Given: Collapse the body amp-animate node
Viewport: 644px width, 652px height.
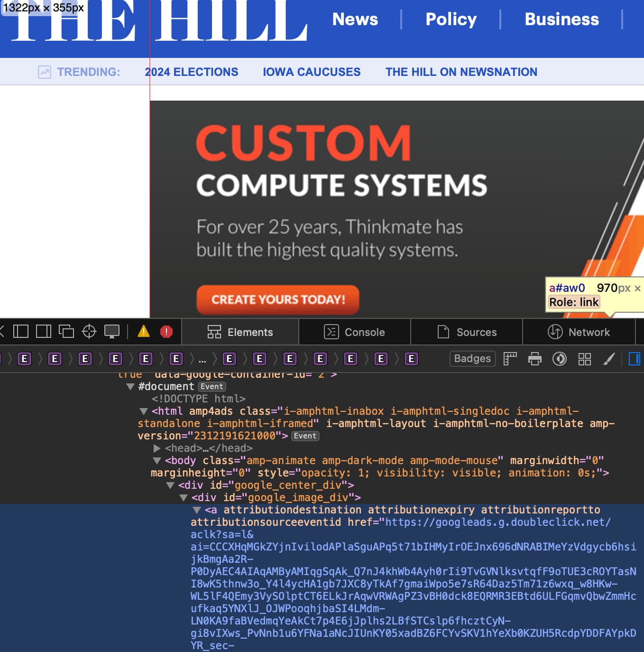Looking at the screenshot, I should tap(157, 461).
